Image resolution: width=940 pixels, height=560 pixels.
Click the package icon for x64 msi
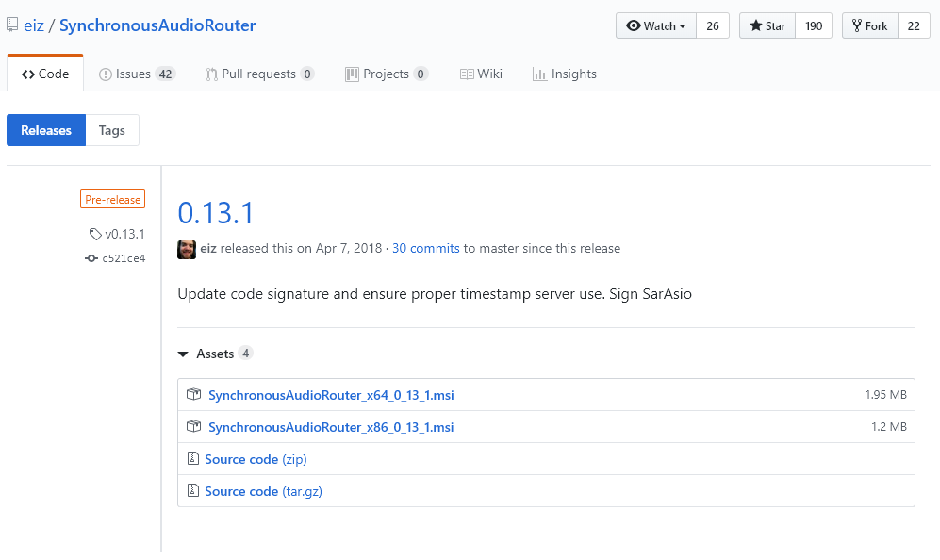[x=193, y=394]
